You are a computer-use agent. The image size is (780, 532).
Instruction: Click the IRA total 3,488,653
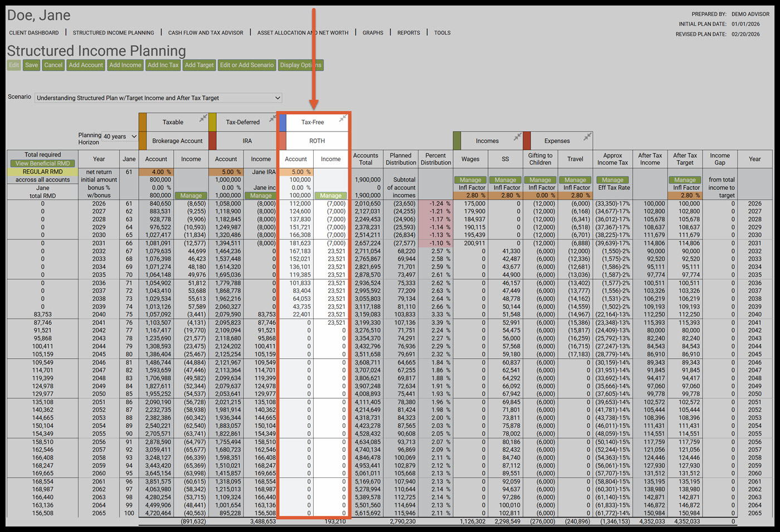263,521
